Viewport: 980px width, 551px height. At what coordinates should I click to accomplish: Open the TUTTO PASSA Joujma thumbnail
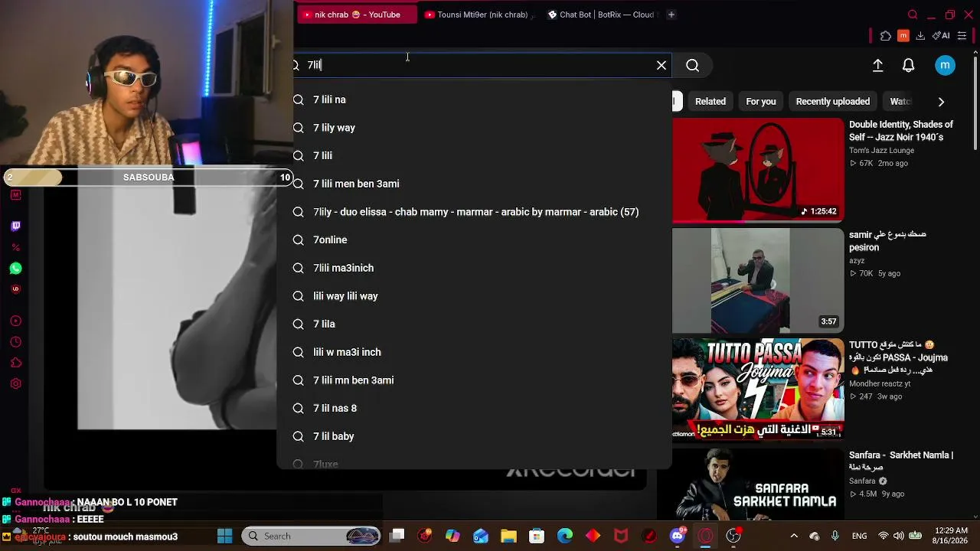coord(758,390)
